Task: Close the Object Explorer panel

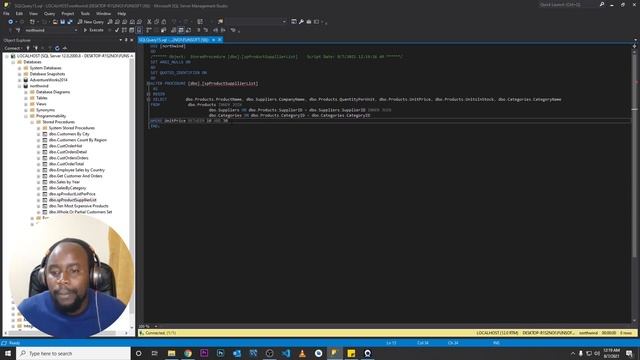Action: point(131,40)
